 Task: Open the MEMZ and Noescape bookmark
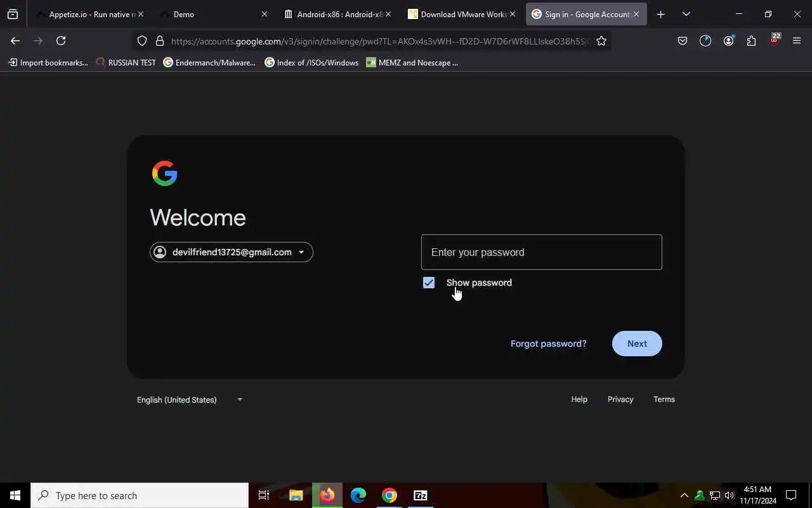point(412,62)
